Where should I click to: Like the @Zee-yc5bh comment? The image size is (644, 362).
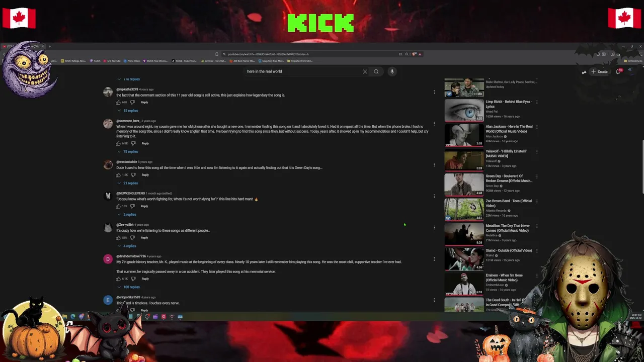pos(119,238)
